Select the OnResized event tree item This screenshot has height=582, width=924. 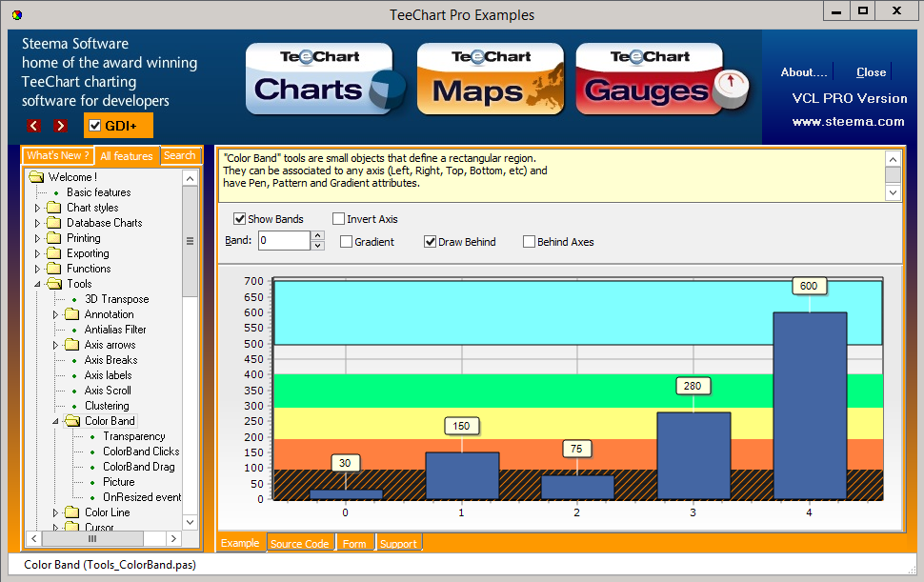click(x=142, y=497)
